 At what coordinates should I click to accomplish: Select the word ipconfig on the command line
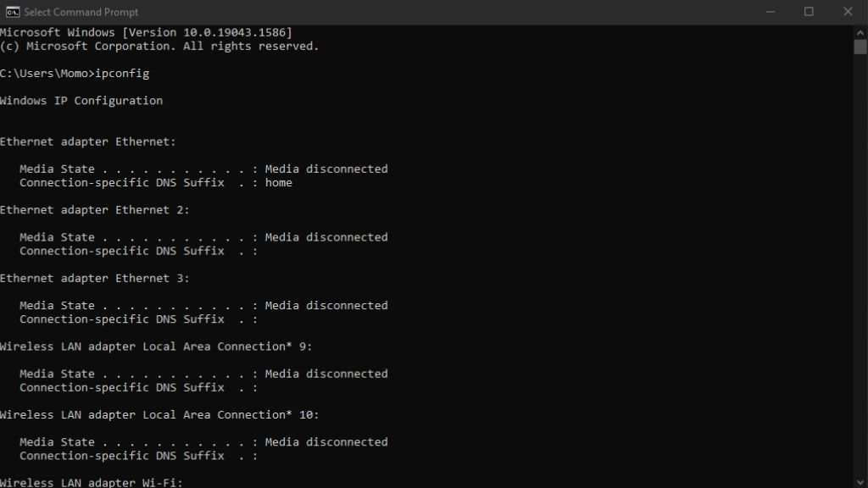122,73
